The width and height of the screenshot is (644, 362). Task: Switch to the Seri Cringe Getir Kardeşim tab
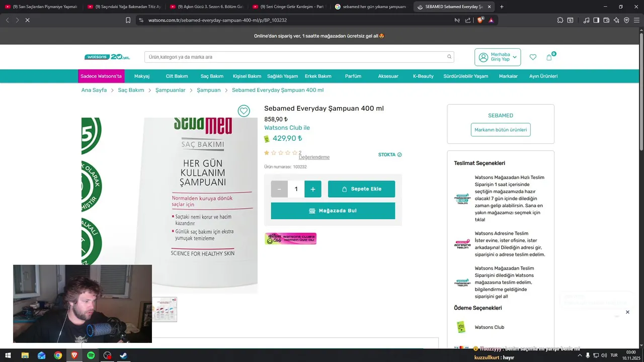click(289, 7)
